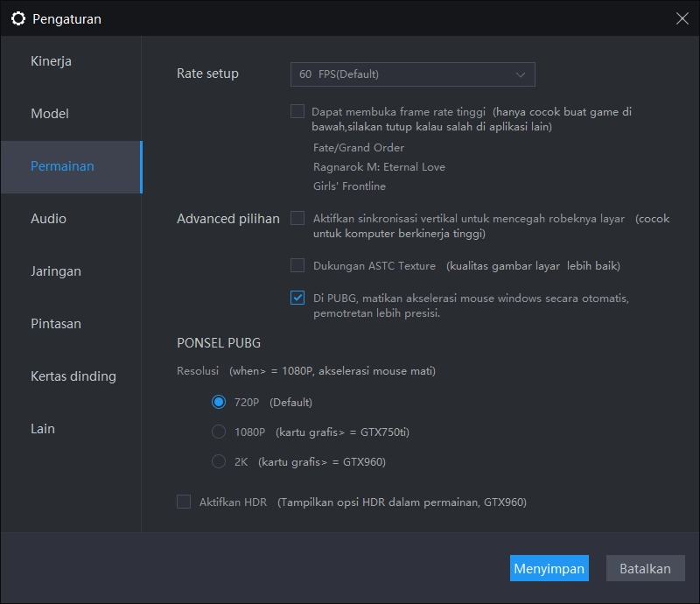Enable the Aktifkan HDR checkbox
The image size is (700, 604).
pyautogui.click(x=184, y=502)
